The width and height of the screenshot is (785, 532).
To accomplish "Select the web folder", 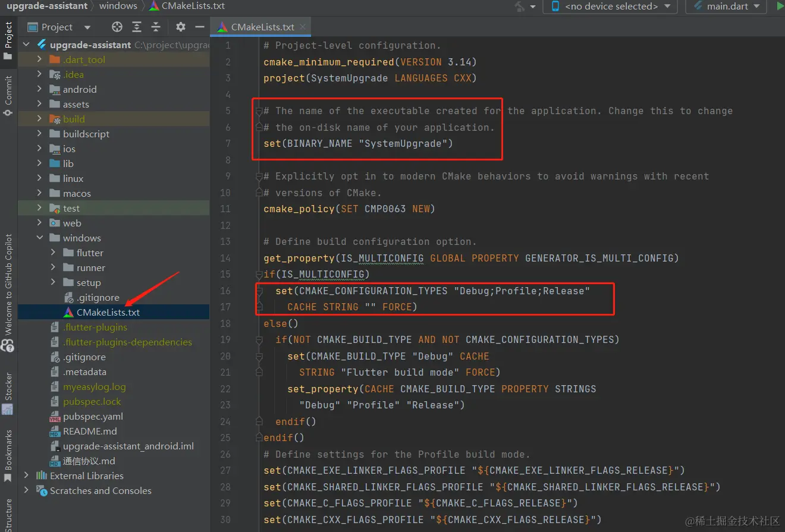I will [72, 223].
